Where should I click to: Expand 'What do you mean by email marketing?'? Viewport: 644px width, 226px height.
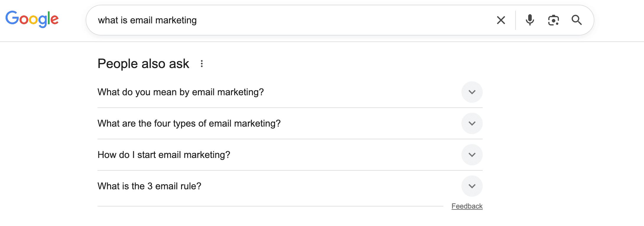coord(472,92)
